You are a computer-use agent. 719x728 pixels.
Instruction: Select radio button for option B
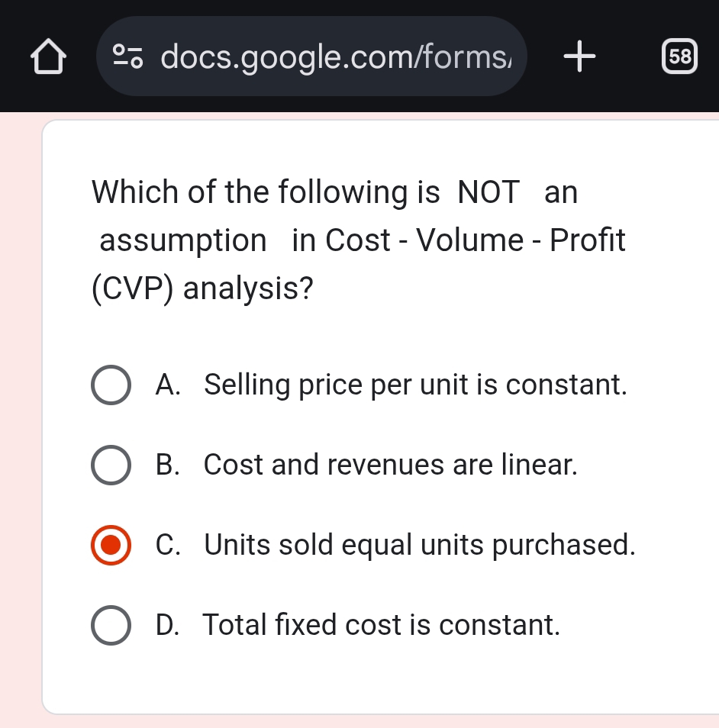pos(111,465)
